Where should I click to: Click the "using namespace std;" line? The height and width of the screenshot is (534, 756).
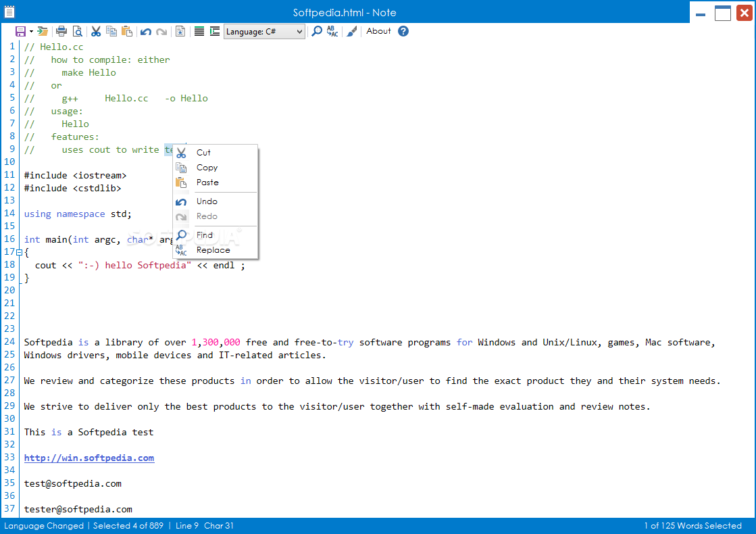pyautogui.click(x=78, y=214)
